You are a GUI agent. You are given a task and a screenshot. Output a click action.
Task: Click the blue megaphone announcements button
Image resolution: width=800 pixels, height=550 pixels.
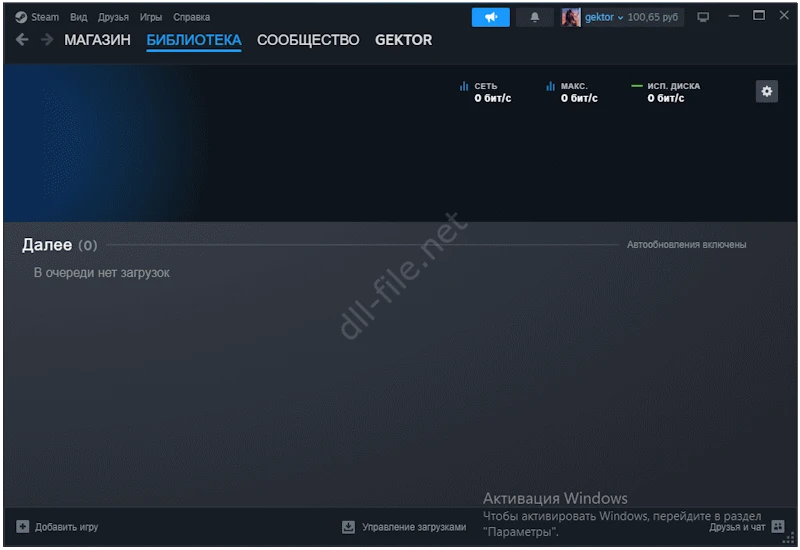[490, 17]
